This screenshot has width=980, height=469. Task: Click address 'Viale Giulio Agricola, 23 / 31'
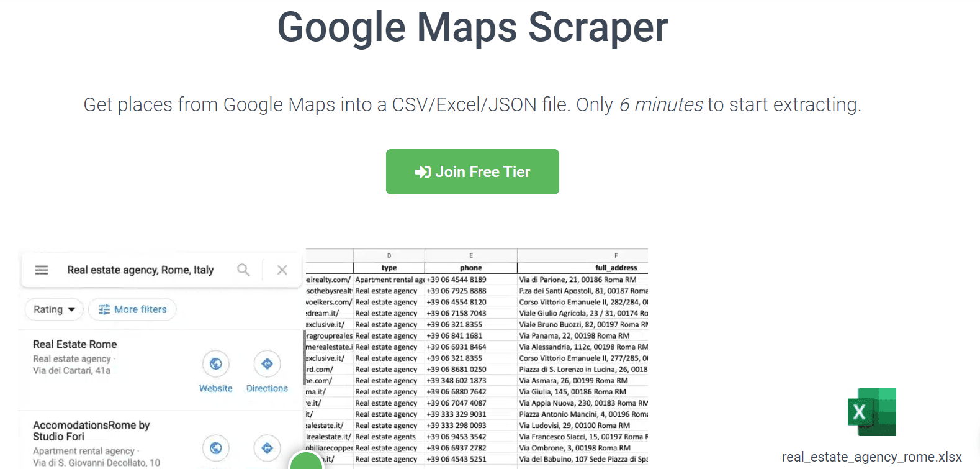pos(582,313)
